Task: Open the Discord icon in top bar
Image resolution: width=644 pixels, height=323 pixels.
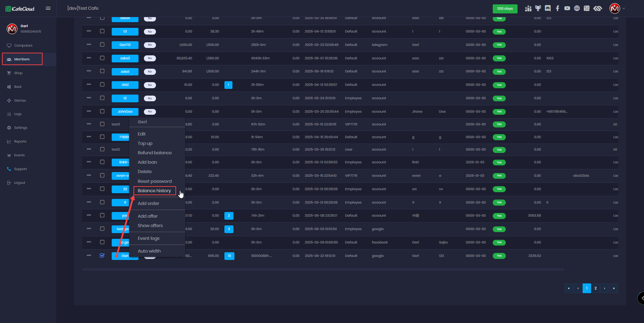Action: tap(548, 8)
